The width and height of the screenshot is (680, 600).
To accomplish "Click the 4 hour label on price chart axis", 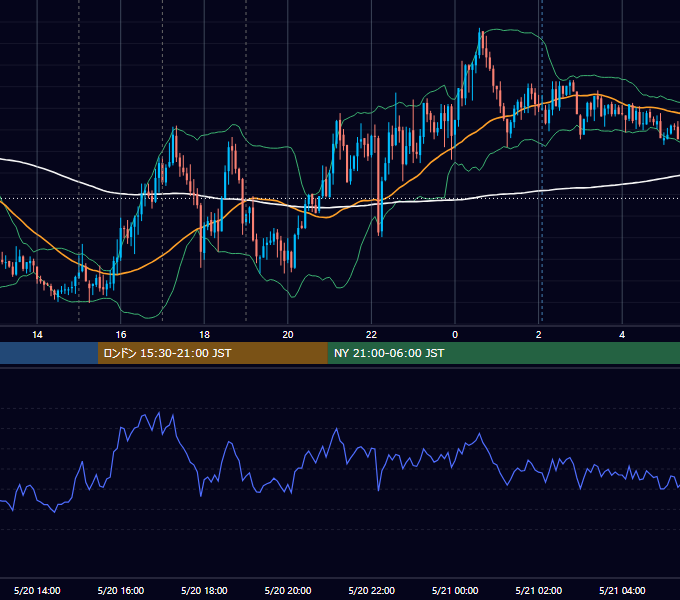I will [622, 335].
